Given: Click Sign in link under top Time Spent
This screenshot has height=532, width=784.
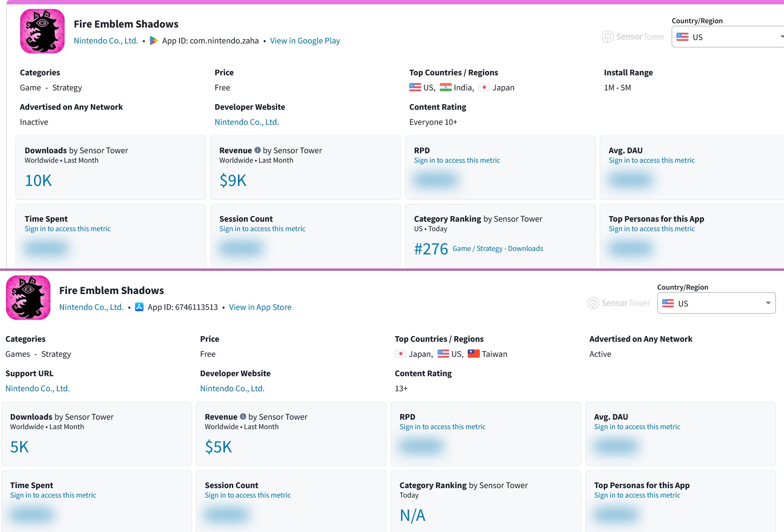Looking at the screenshot, I should pos(68,229).
